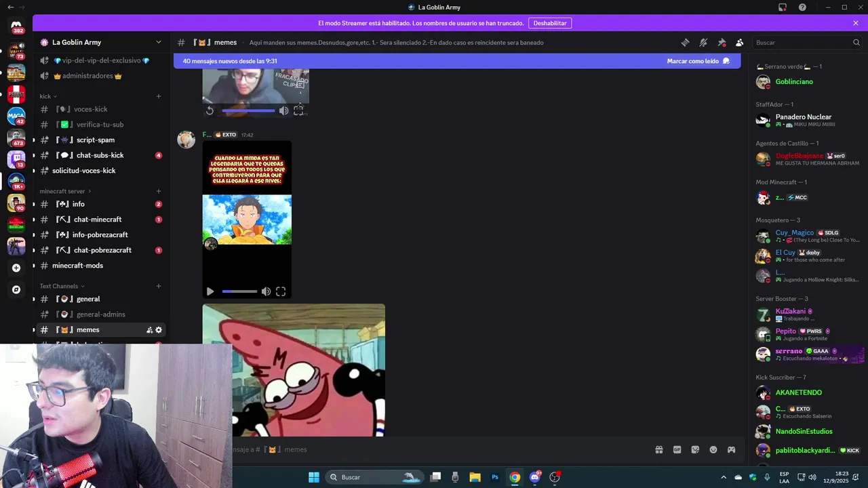The image size is (868, 488).
Task: Open pinned messages icon
Action: coord(722,42)
